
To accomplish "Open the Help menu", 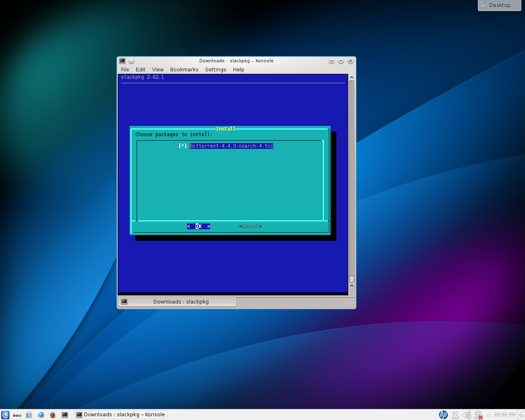I will pos(239,70).
